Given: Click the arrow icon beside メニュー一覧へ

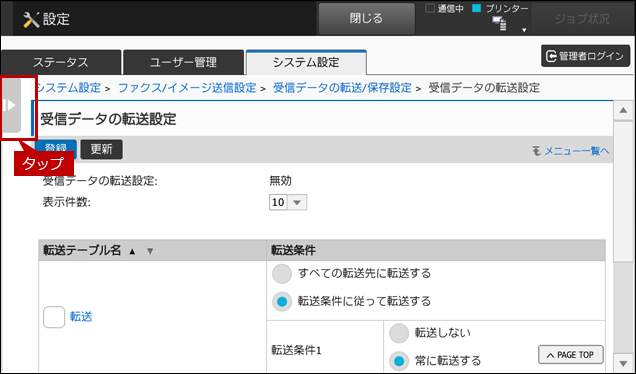Looking at the screenshot, I should tap(537, 151).
